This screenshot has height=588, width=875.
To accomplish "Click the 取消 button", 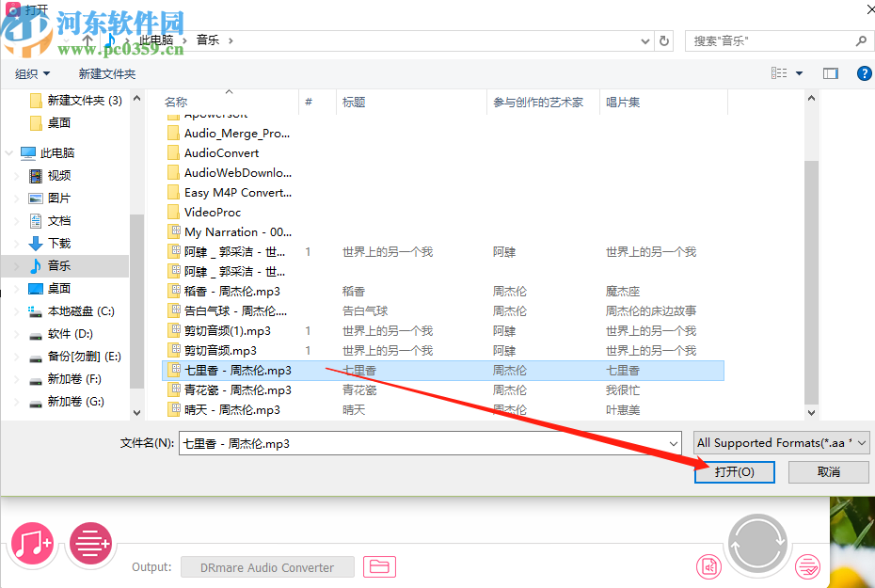I will click(829, 472).
